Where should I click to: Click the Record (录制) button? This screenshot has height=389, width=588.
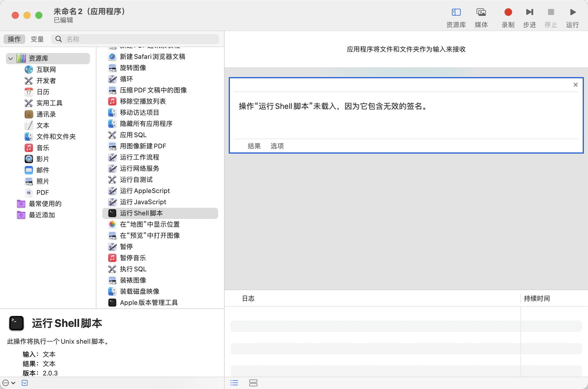(x=508, y=12)
